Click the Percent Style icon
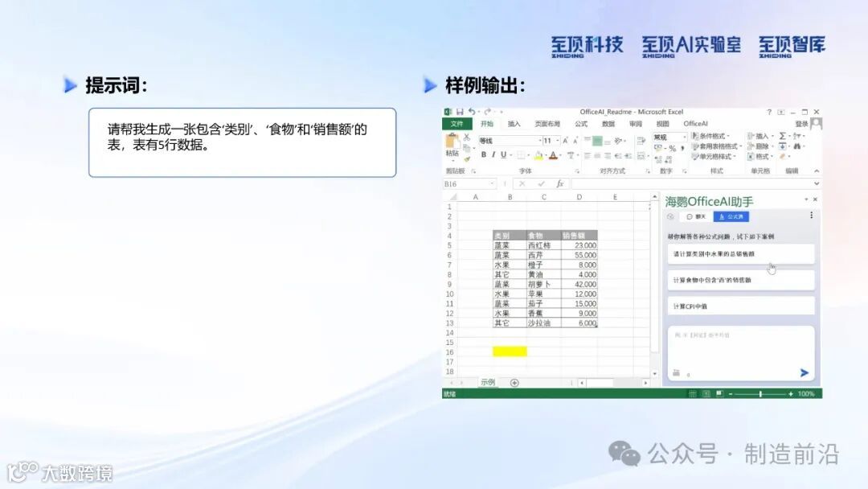This screenshot has width=868, height=489. (673, 149)
